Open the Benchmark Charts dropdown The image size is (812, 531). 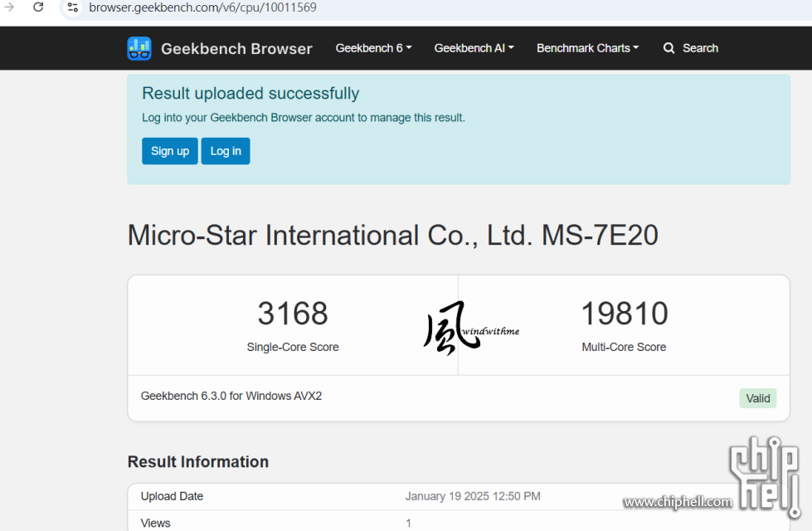(x=588, y=48)
